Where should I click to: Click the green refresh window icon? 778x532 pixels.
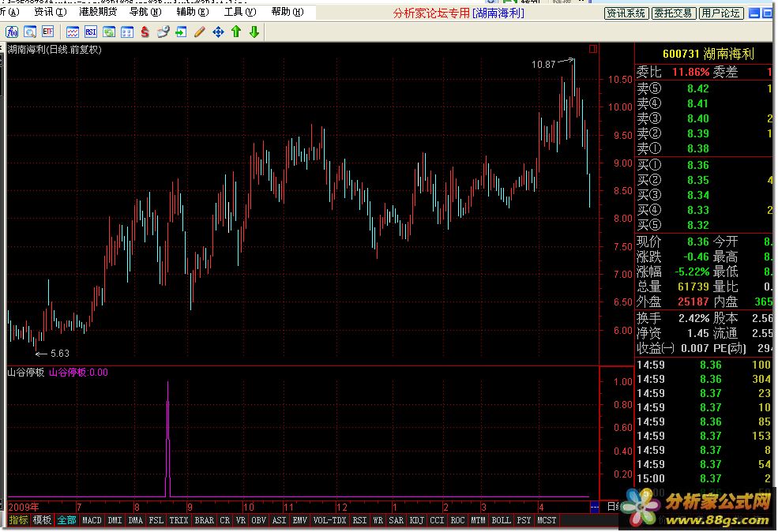point(109,32)
